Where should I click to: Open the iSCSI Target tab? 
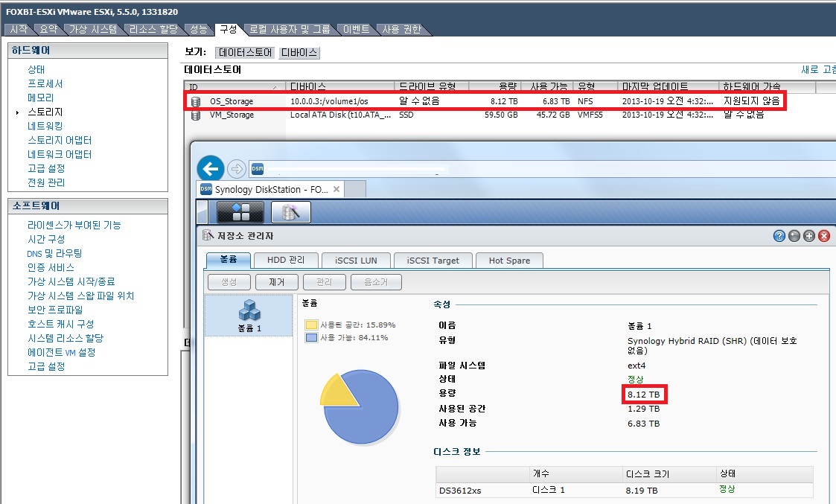point(433,261)
